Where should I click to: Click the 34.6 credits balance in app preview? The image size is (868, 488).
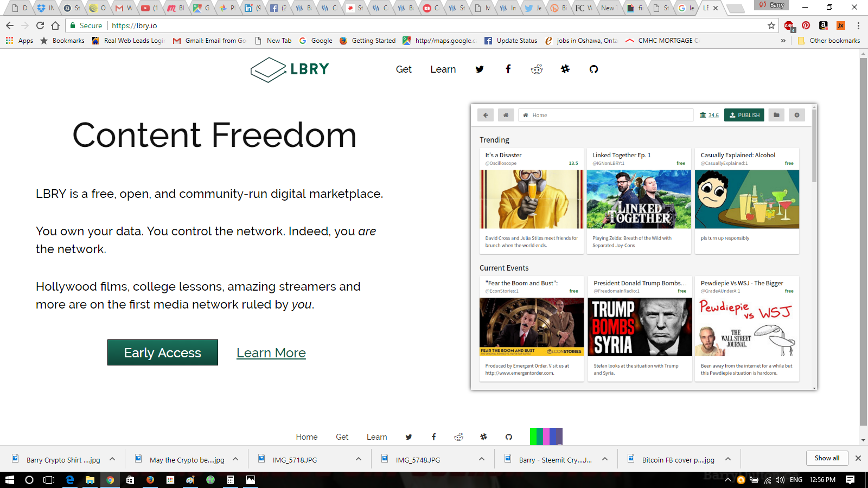coord(709,115)
